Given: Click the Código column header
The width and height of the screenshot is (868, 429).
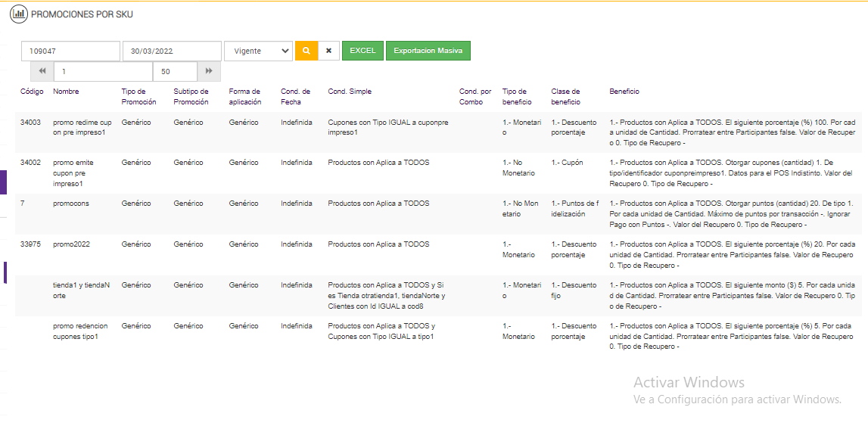Looking at the screenshot, I should click(x=32, y=92).
